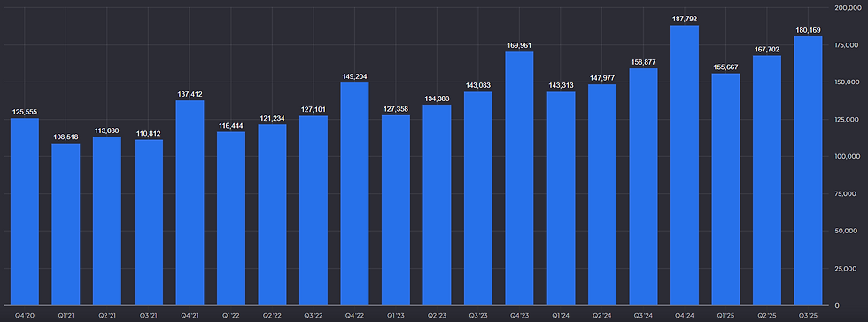Image resolution: width=868 pixels, height=322 pixels.
Task: Select the Q3 '25 bar
Action: (808, 171)
